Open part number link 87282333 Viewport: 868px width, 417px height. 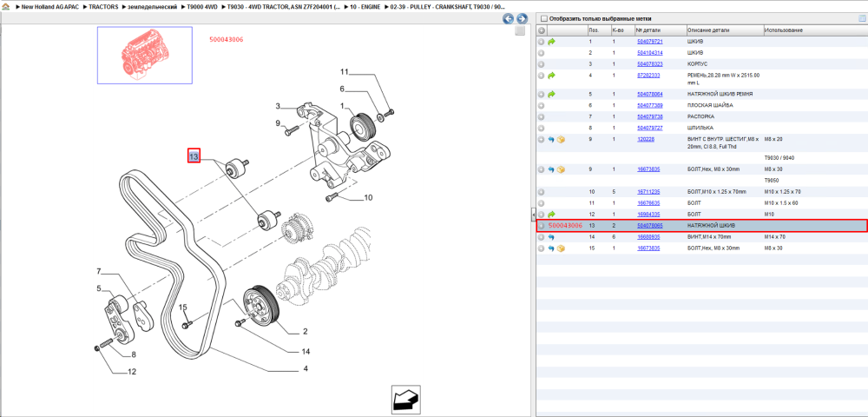click(x=648, y=75)
